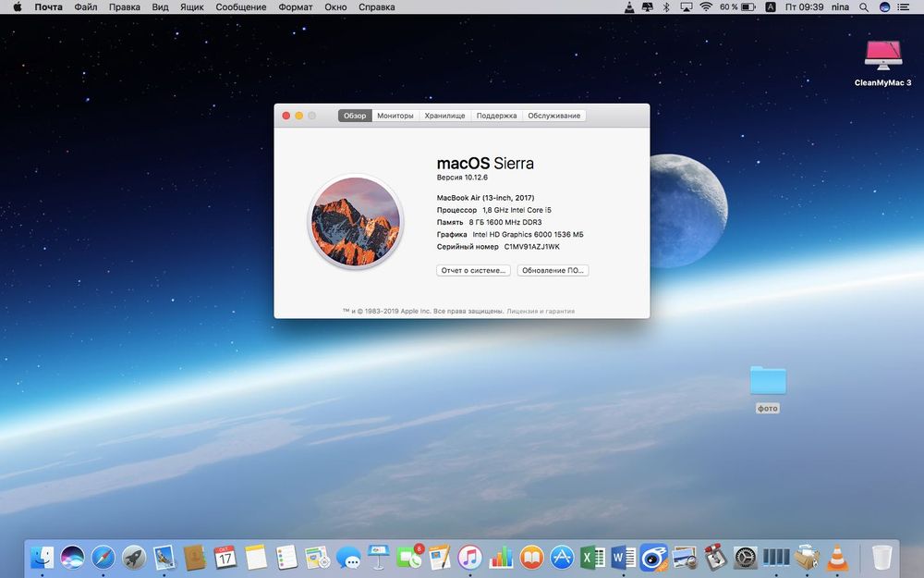Open iTunes music note icon

pos(470,557)
